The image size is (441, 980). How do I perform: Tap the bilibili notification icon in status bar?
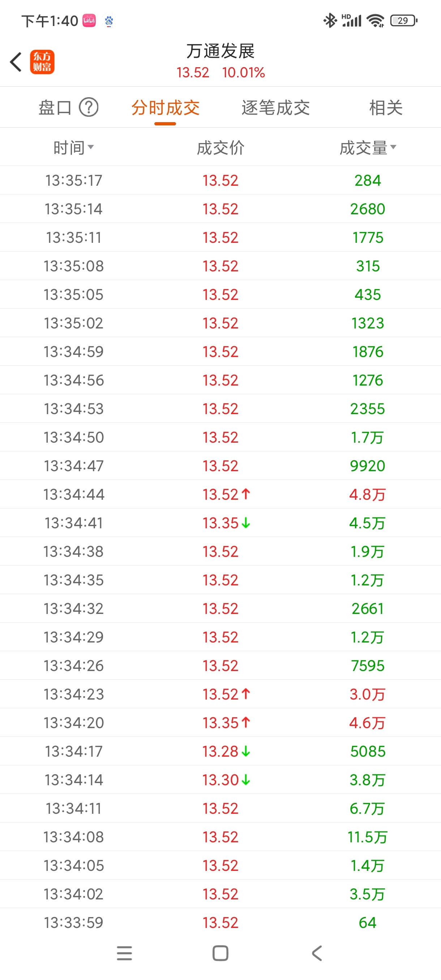(89, 21)
